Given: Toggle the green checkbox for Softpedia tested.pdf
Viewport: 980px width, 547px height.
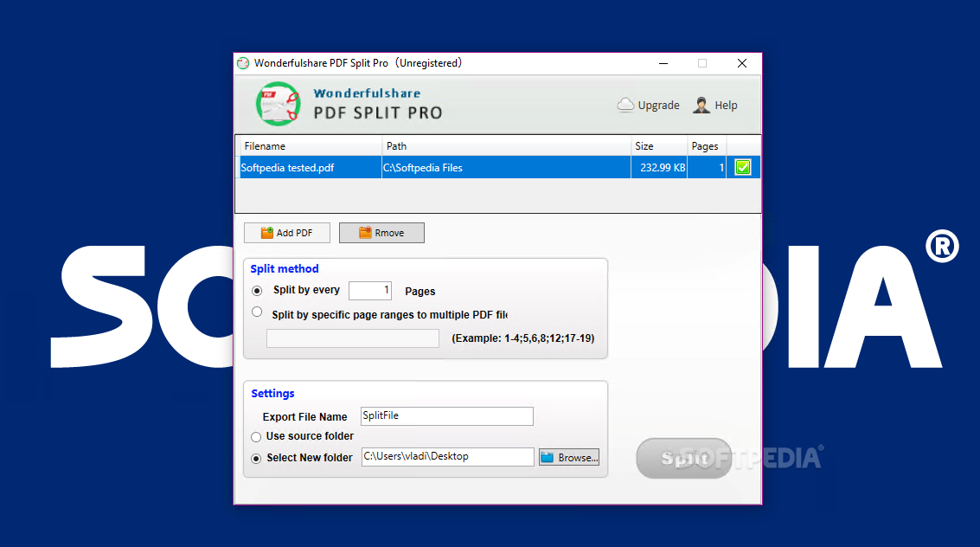Looking at the screenshot, I should 742,168.
